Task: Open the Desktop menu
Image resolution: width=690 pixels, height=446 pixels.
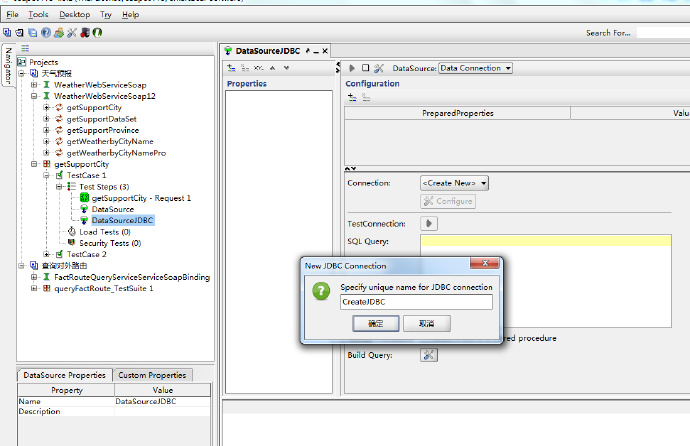Action: tap(74, 15)
